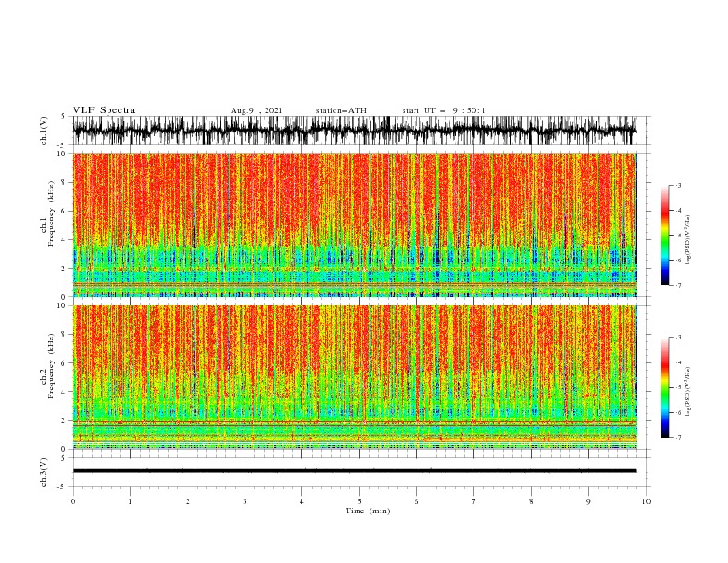
Task: Click the ch.2 spectrogram panel
Action: coord(354,377)
